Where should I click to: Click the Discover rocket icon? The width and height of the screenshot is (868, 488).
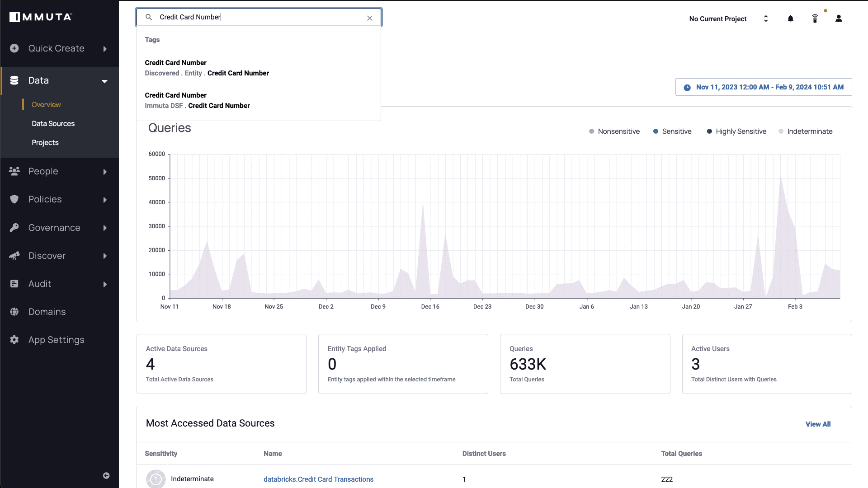(14, 256)
